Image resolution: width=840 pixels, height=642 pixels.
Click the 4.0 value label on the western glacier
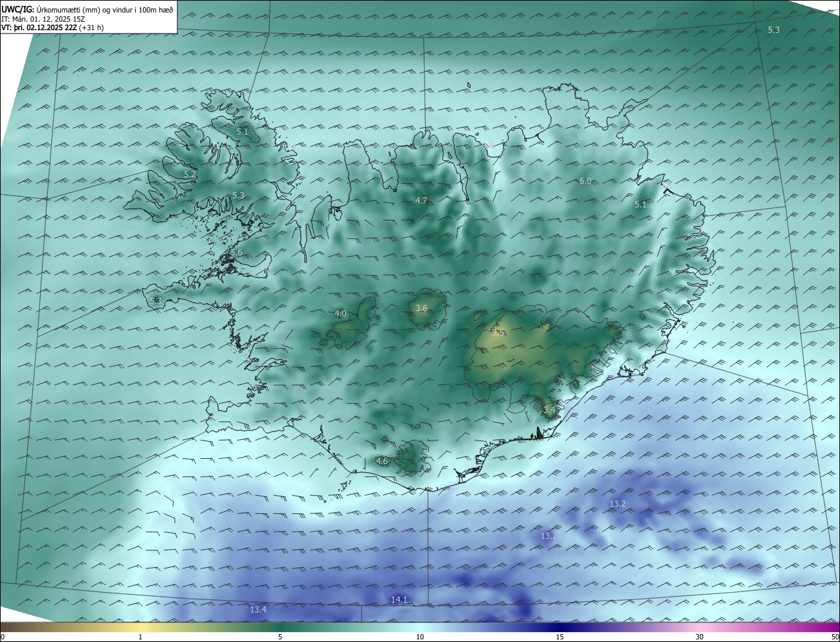tap(341, 314)
